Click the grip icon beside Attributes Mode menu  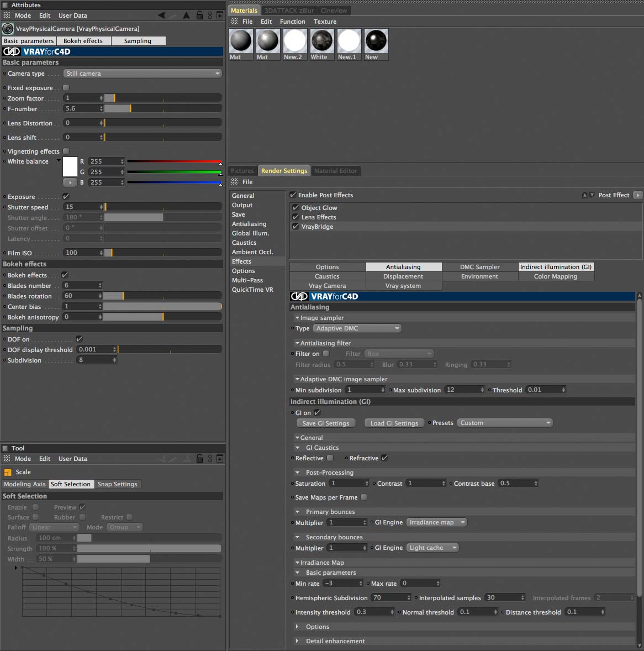tap(7, 15)
